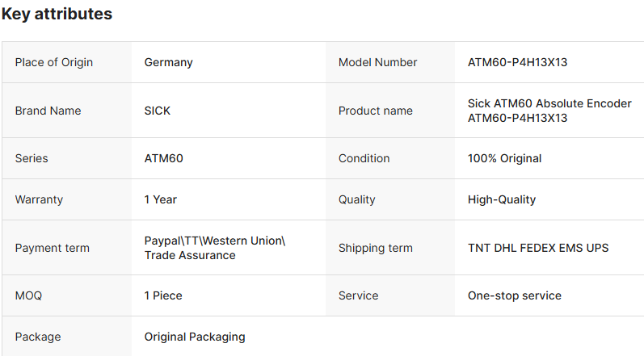Screen dimensions: 644x356
Task: Click the "One-stop service" value
Action: click(514, 295)
